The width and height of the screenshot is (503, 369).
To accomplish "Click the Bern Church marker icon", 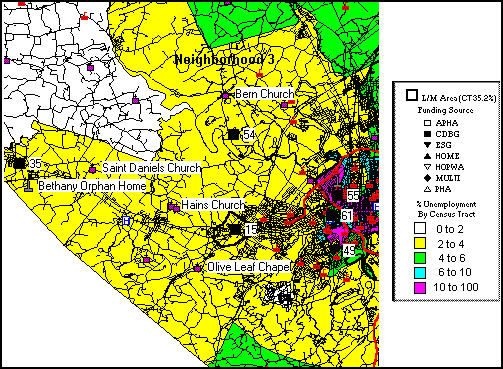I will coord(226,96).
